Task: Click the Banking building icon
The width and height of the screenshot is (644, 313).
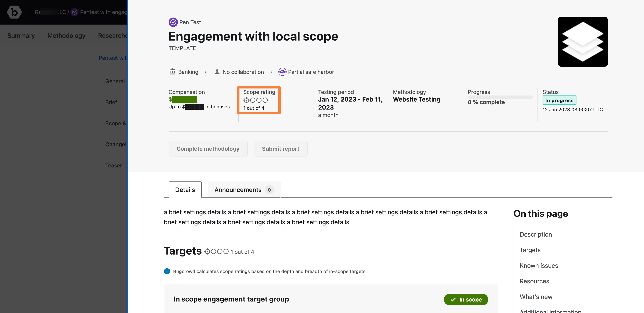Action: 172,72
